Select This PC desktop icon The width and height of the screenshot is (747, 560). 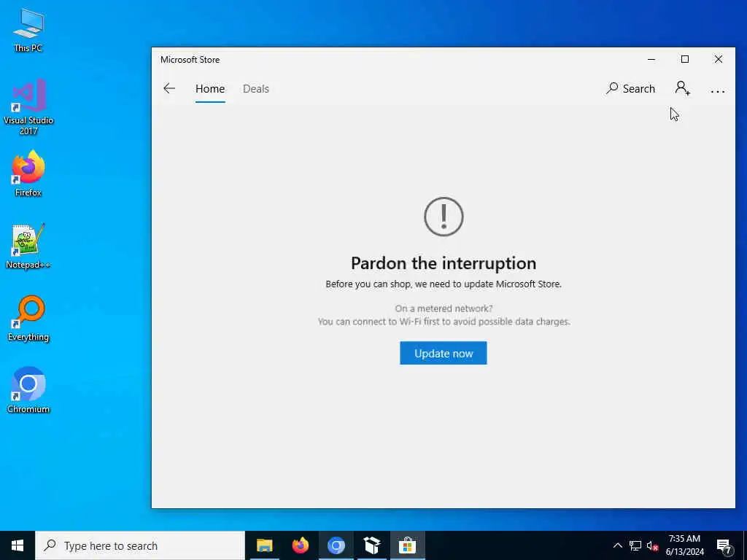pos(28,31)
